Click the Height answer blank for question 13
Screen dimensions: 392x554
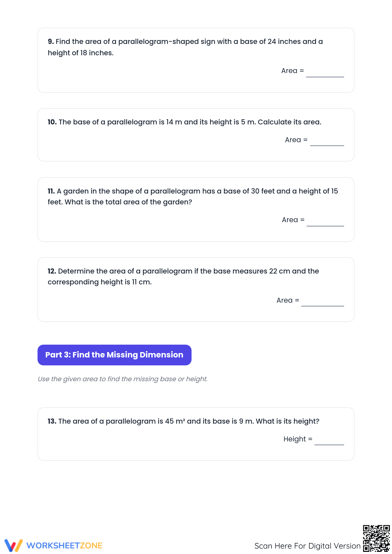pos(329,441)
